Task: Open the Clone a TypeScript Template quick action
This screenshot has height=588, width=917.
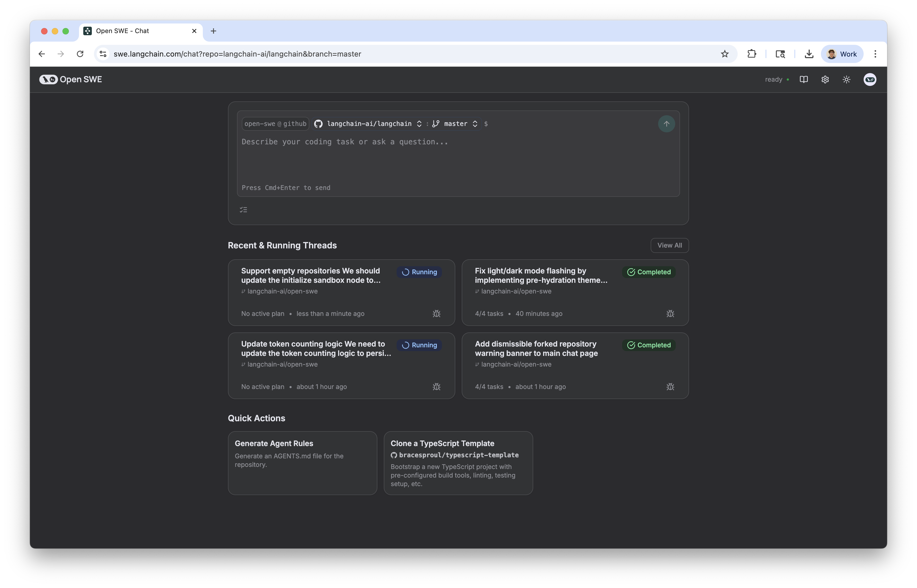Action: [x=458, y=463]
